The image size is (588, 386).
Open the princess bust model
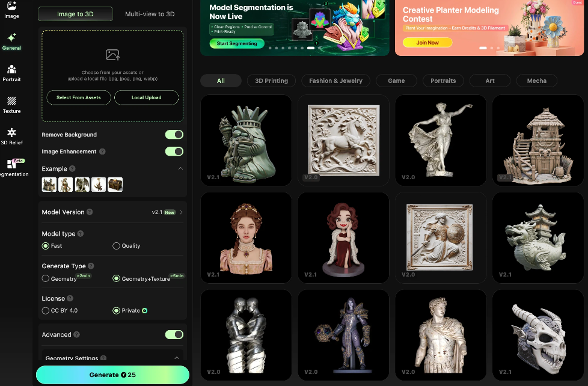(x=247, y=238)
